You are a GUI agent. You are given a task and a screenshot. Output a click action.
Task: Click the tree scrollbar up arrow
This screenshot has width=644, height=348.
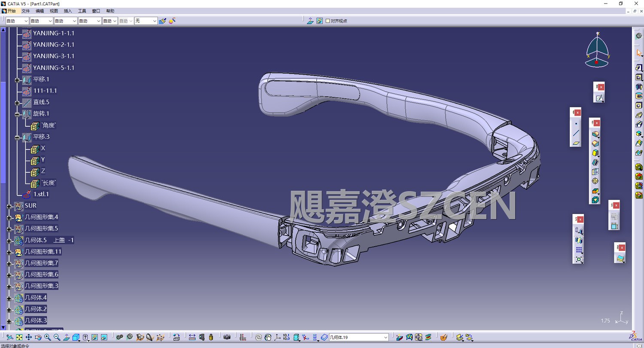click(x=3, y=30)
